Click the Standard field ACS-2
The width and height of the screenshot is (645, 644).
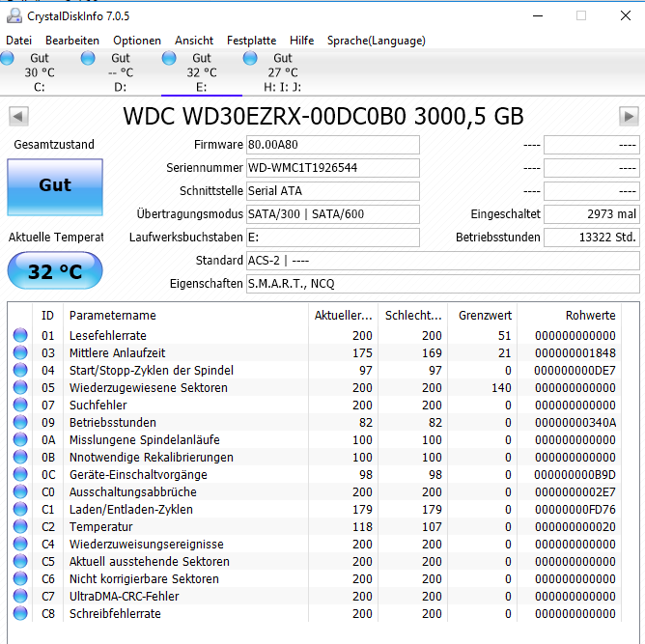click(443, 261)
